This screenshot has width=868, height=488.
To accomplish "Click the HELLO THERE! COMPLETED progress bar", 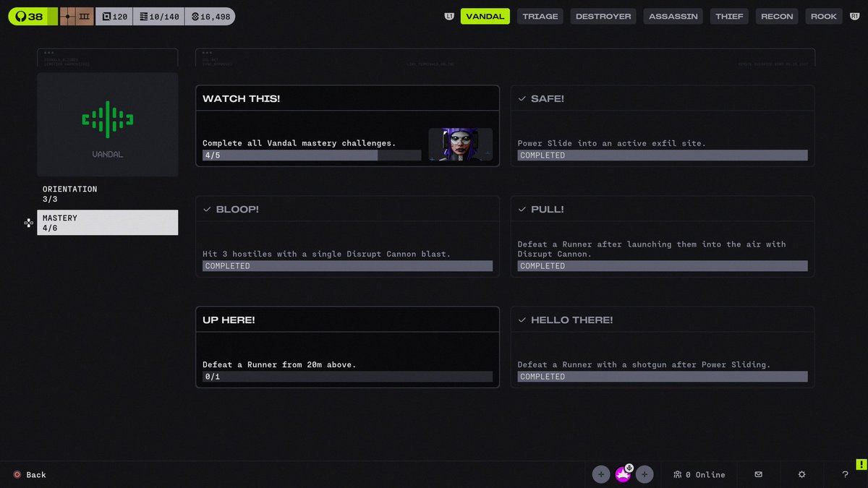I will click(x=663, y=377).
